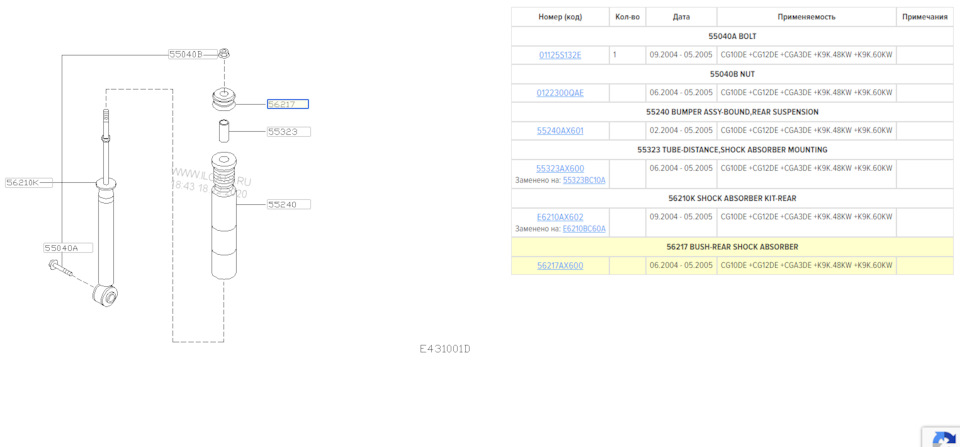Click the 55240 callout label in the diagram
The height and width of the screenshot is (447, 960).
pyautogui.click(x=289, y=205)
